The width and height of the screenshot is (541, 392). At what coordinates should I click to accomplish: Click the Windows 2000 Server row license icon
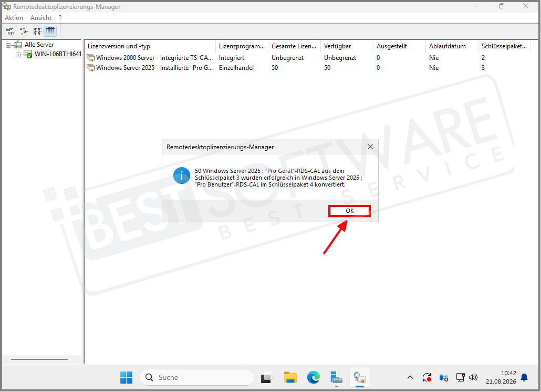pyautogui.click(x=91, y=58)
